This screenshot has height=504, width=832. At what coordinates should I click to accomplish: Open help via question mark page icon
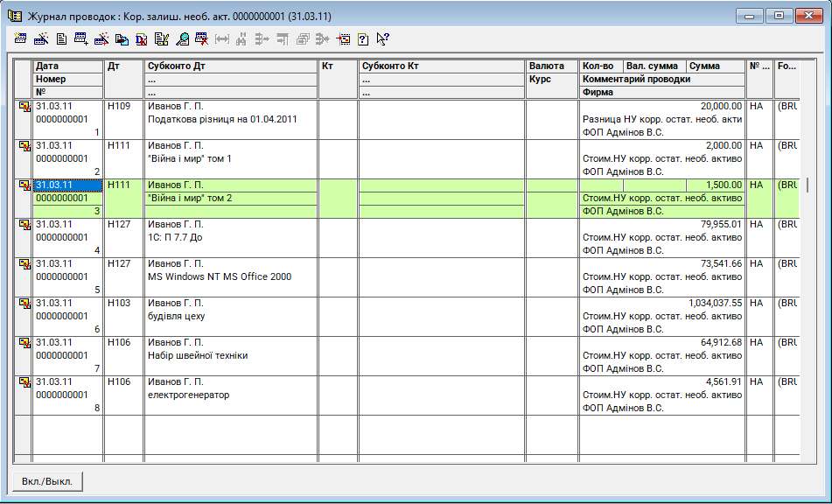pyautogui.click(x=363, y=38)
